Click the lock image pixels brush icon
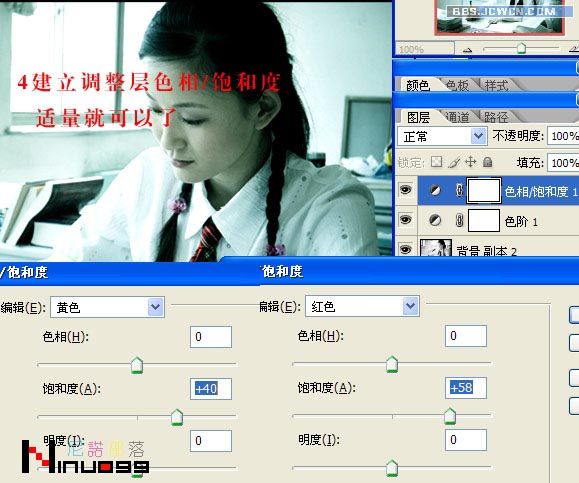 pos(454,162)
